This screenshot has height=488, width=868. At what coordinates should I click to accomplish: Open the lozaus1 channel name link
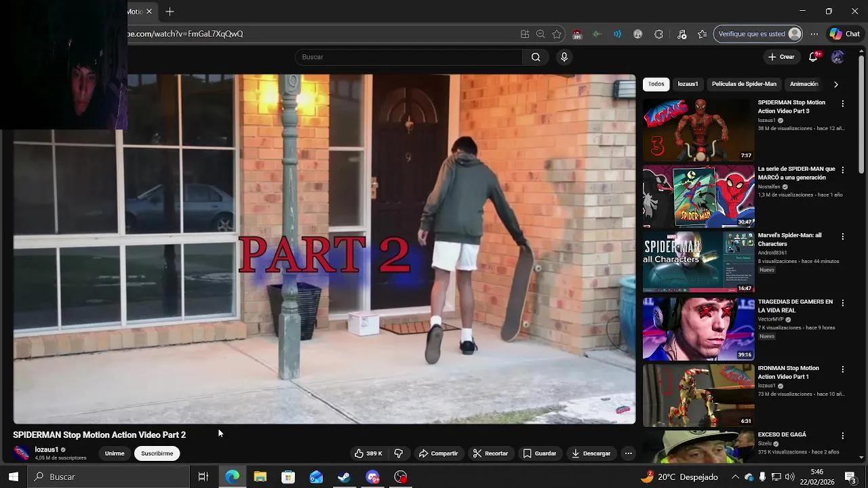point(47,449)
